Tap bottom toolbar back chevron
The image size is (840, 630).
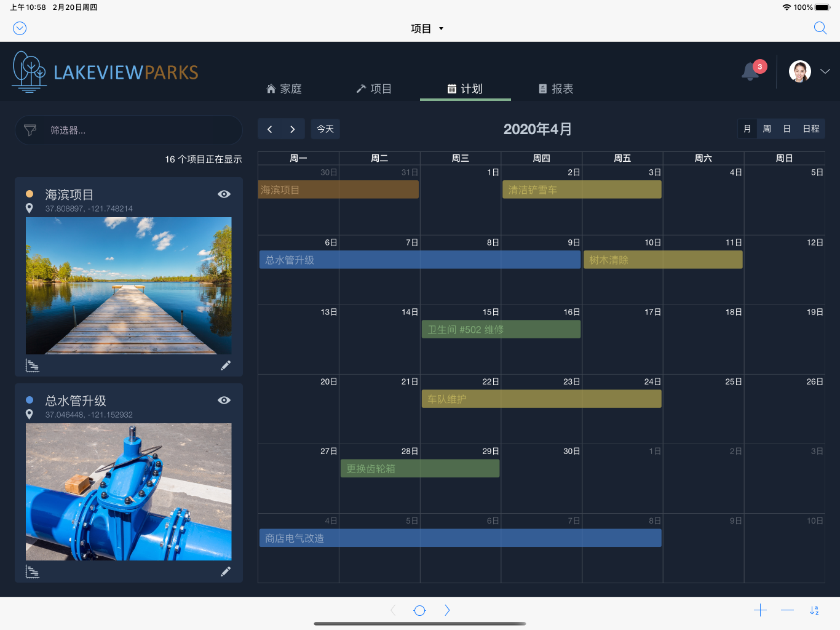click(394, 610)
